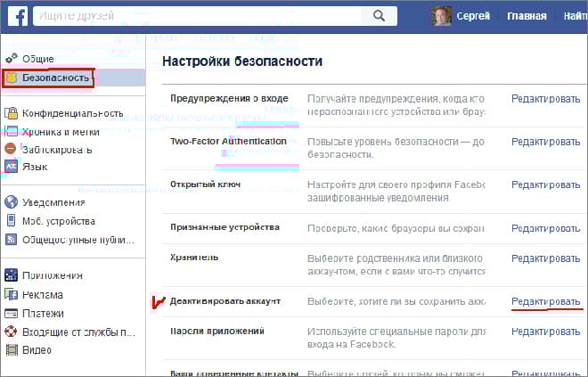Edit Открытый ключ setting
Screen dimensions: 588x377
(x=545, y=185)
